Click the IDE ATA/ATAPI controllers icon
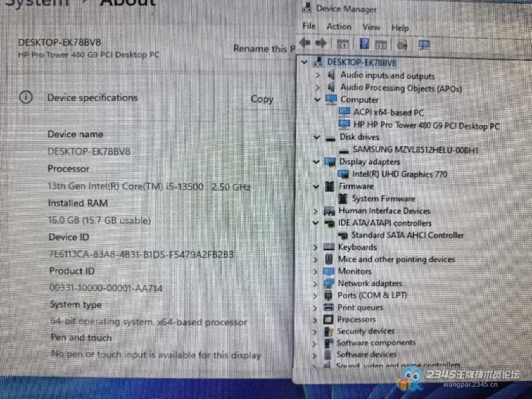This screenshot has width=532, height=399. tap(329, 223)
